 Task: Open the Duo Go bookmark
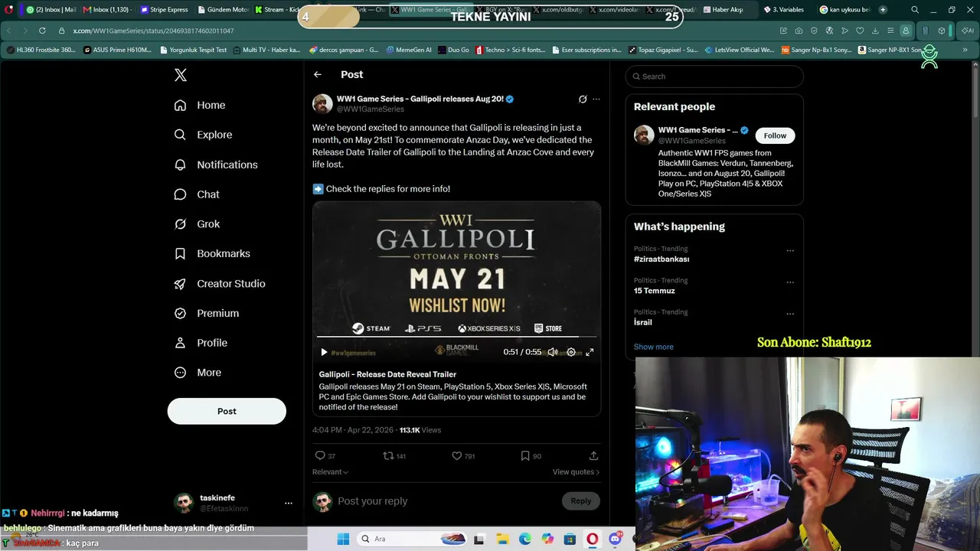point(453,50)
